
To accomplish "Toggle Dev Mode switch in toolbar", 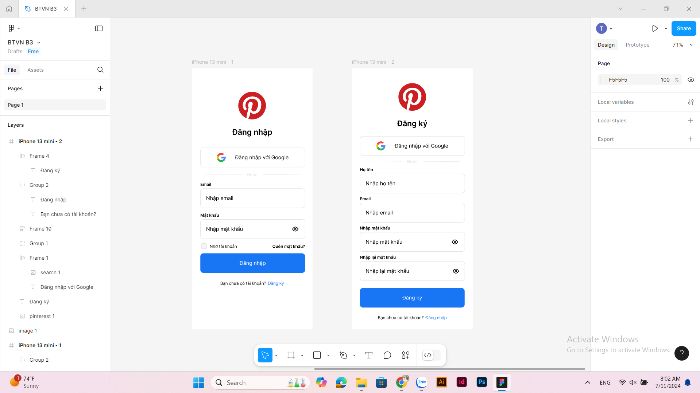I will pos(431,355).
